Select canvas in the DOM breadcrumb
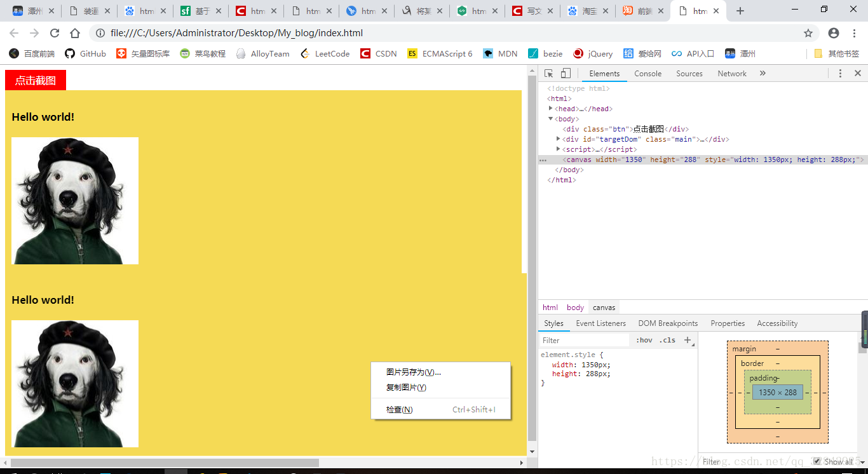 pyautogui.click(x=604, y=308)
